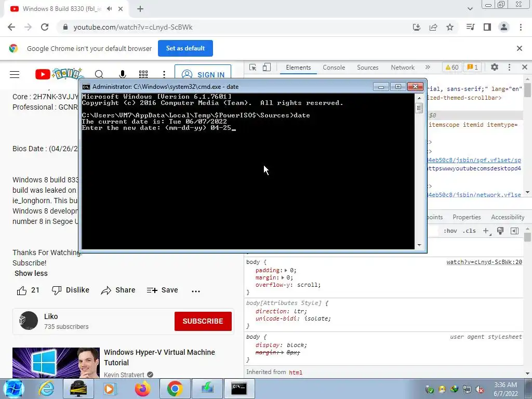Click the share page icon in address bar

point(433,27)
